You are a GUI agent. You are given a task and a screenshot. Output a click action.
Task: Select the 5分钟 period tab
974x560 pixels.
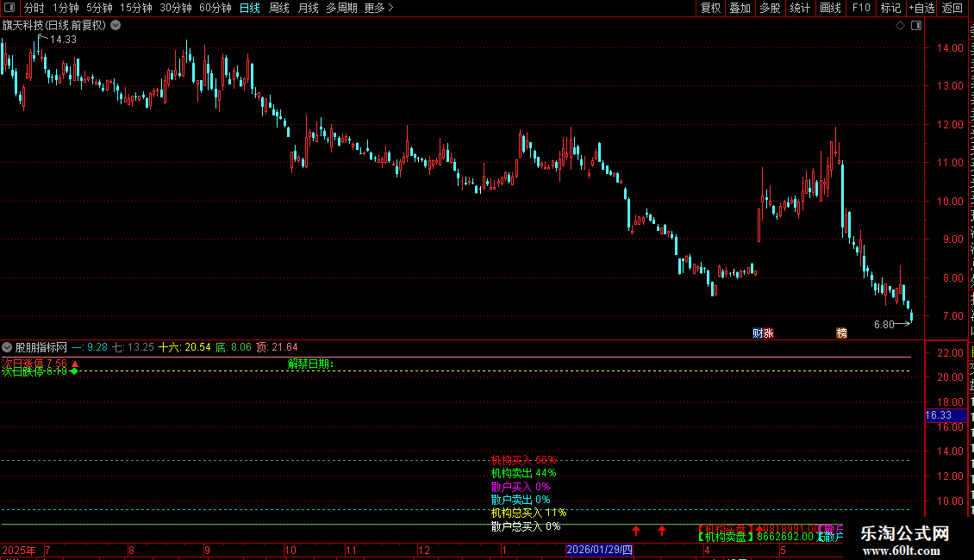[99, 8]
